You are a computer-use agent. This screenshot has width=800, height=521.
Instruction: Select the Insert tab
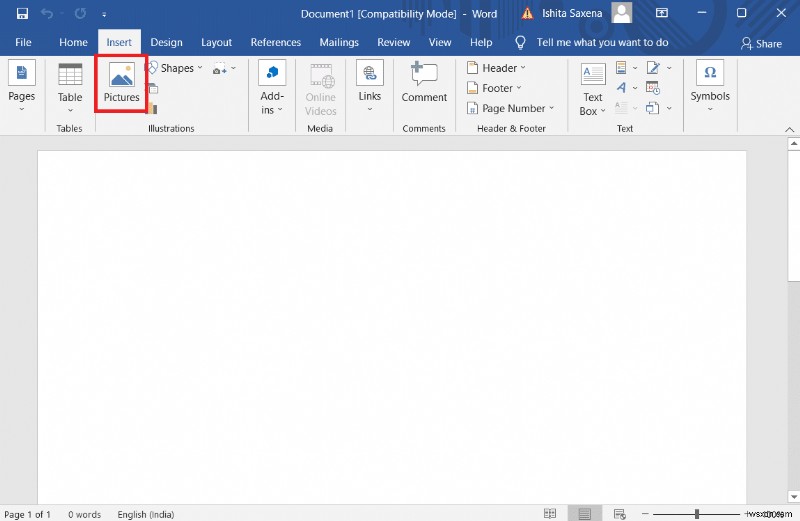pos(119,42)
